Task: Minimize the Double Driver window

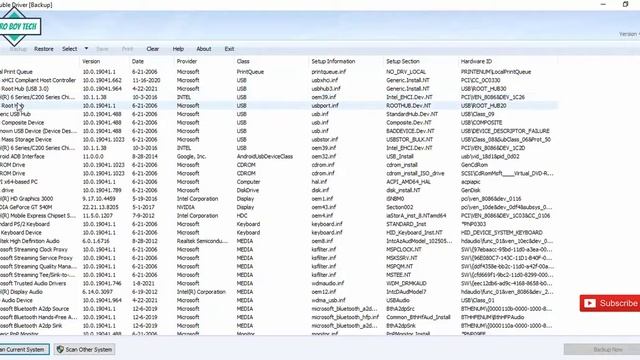Action: [x=603, y=4]
